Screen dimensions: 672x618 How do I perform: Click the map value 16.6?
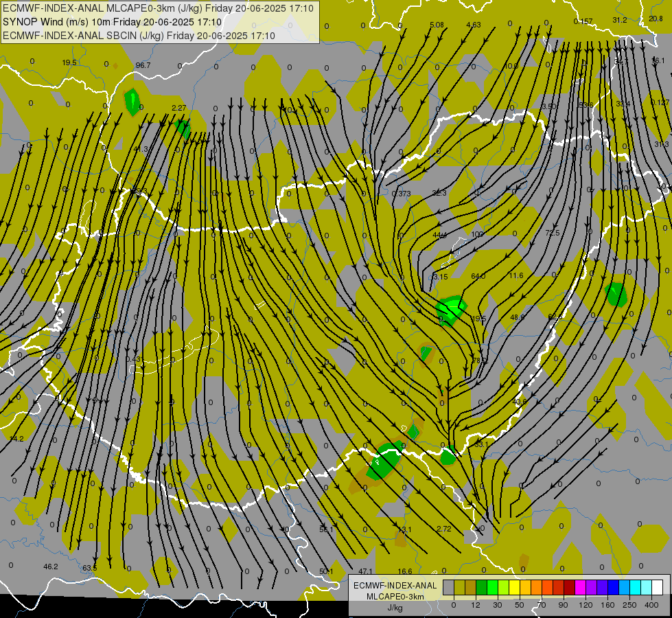405,572
